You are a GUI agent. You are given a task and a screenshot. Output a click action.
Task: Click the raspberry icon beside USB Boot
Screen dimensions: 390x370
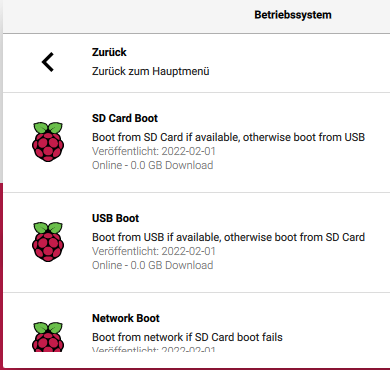(x=48, y=242)
